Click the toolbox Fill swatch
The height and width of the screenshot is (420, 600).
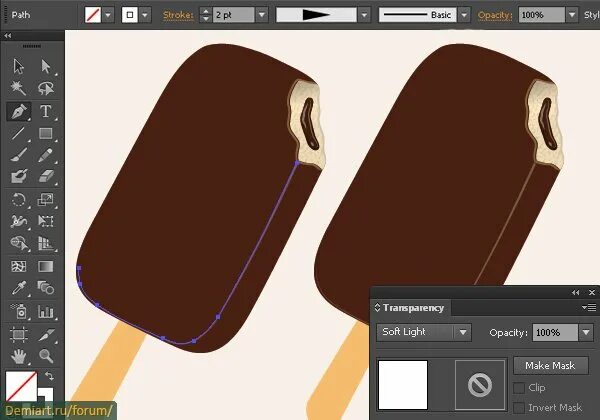21,386
